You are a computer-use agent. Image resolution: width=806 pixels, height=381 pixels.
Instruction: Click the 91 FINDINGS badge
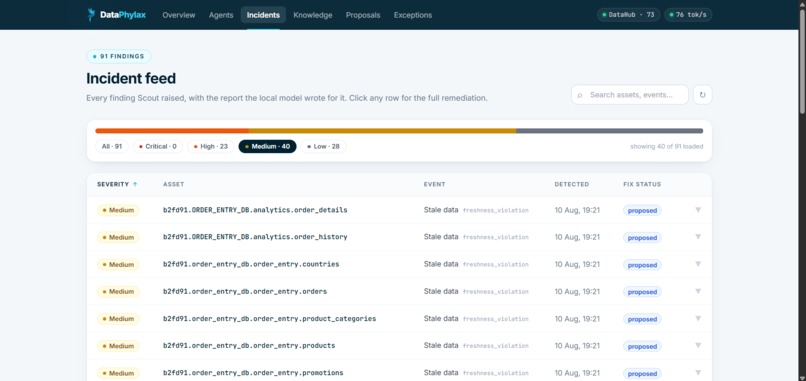click(x=119, y=57)
